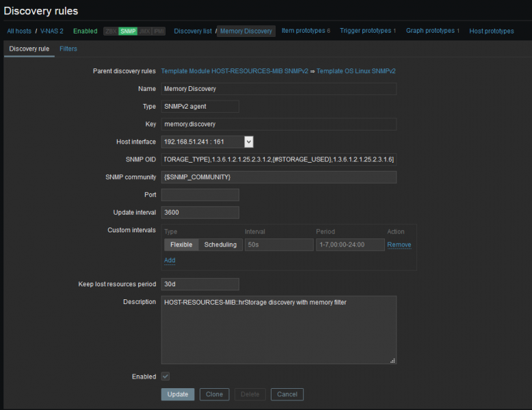
Task: Remove the custom interval row
Action: coord(399,245)
